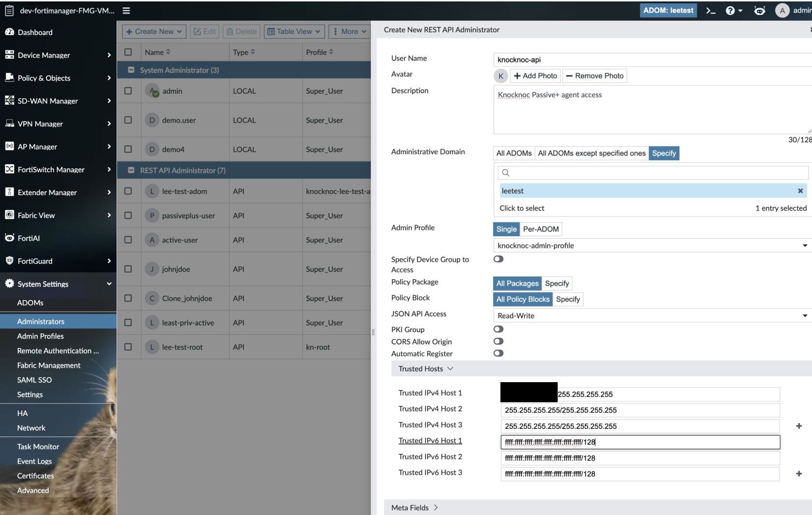Viewport: 812px width, 515px height.
Task: Enable Specify Device Group to Access toggle
Action: point(498,259)
